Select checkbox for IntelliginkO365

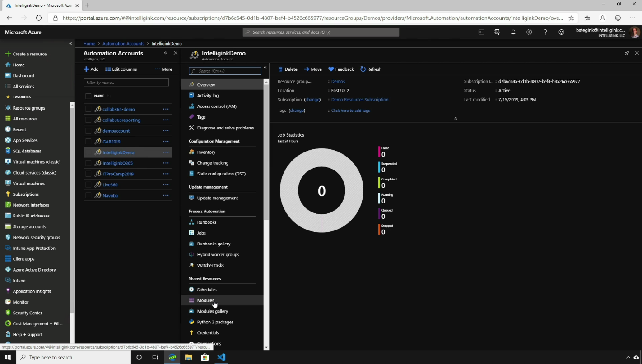pyautogui.click(x=88, y=163)
